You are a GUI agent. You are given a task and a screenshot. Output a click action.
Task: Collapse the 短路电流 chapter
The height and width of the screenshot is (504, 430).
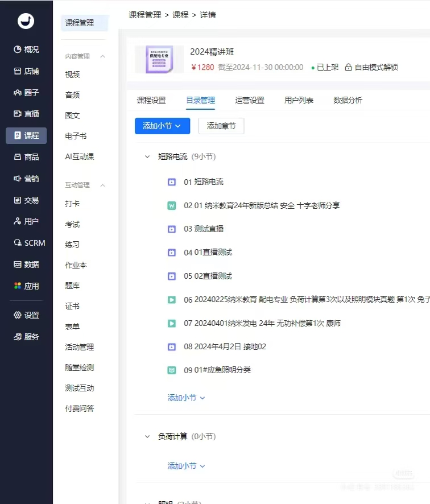click(x=147, y=156)
